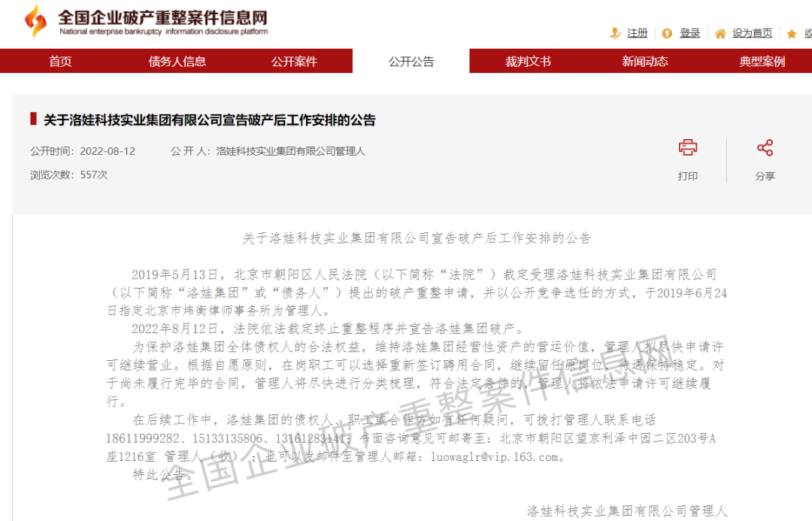
Task: Click the printer icon
Action: coord(688,147)
